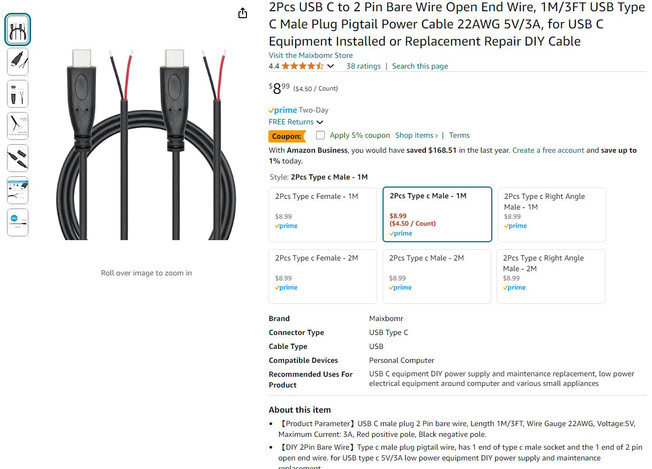Expand the rating breakdown chevron
The image size is (652, 469).
click(331, 66)
